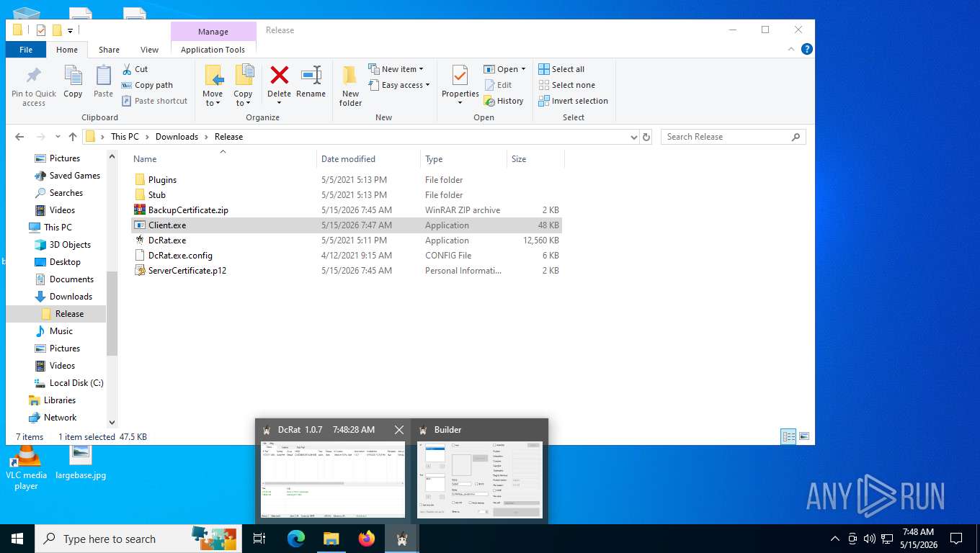Expand the Easy access dropdown
Screen dimensions: 980x553
click(398, 85)
